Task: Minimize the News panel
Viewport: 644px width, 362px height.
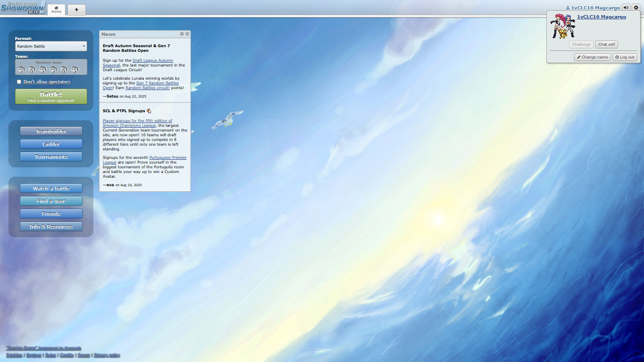Action: point(182,34)
